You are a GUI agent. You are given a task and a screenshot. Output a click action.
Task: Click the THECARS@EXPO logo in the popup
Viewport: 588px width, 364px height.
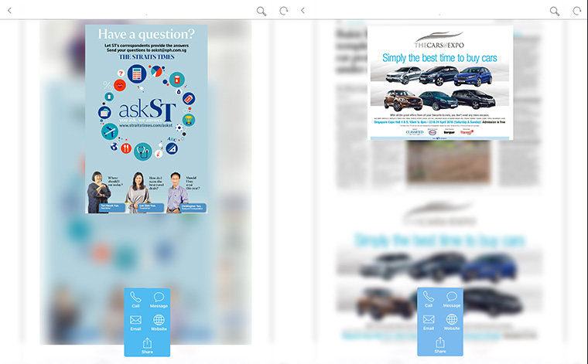439,40
